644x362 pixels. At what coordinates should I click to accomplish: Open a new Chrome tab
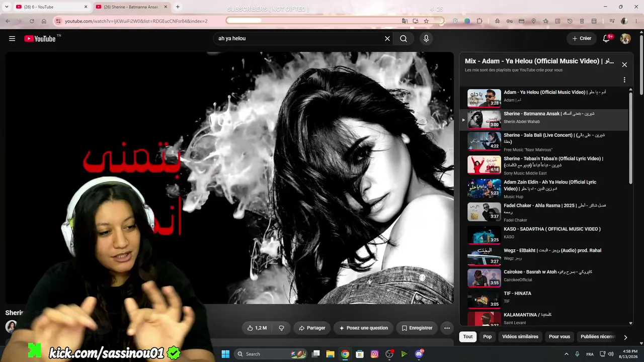tap(178, 7)
